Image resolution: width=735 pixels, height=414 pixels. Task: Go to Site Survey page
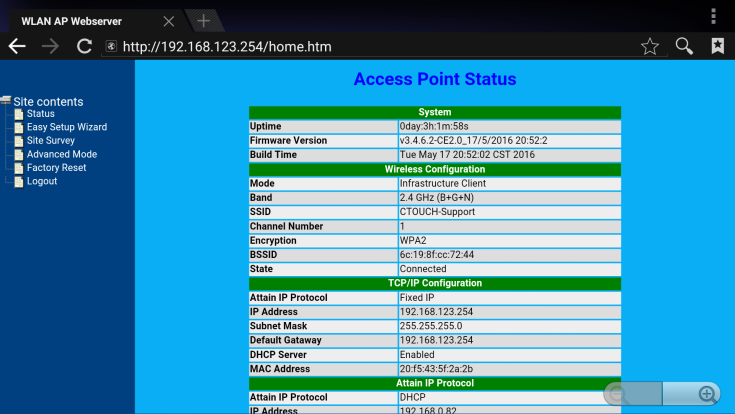tap(50, 141)
